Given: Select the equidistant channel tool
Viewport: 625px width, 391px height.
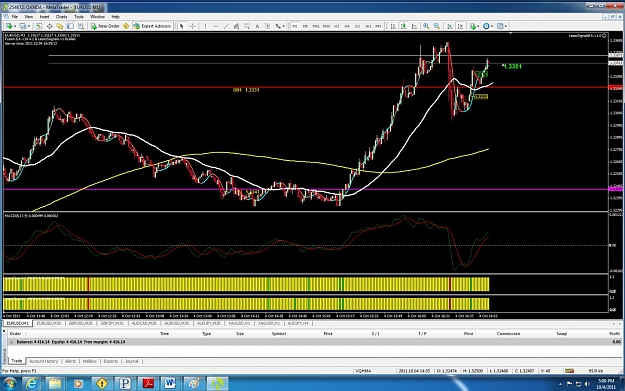Looking at the screenshot, I should point(236,26).
